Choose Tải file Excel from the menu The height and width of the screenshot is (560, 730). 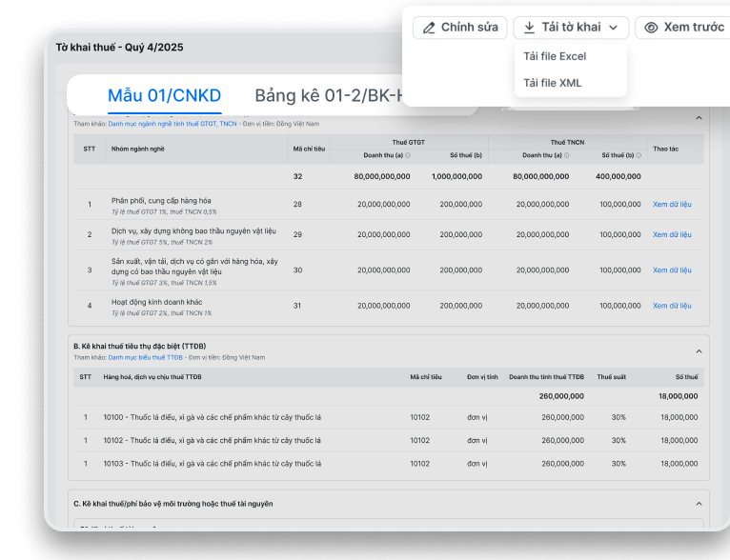555,56
